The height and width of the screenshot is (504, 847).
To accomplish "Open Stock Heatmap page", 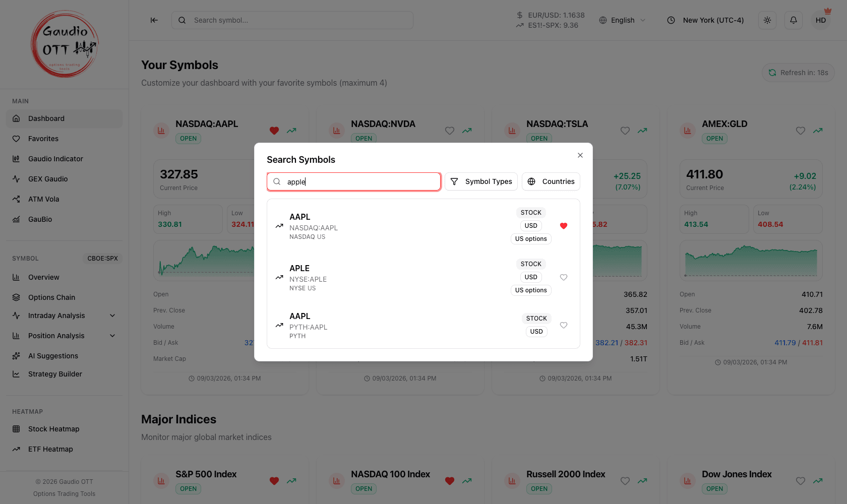I will pos(65,429).
